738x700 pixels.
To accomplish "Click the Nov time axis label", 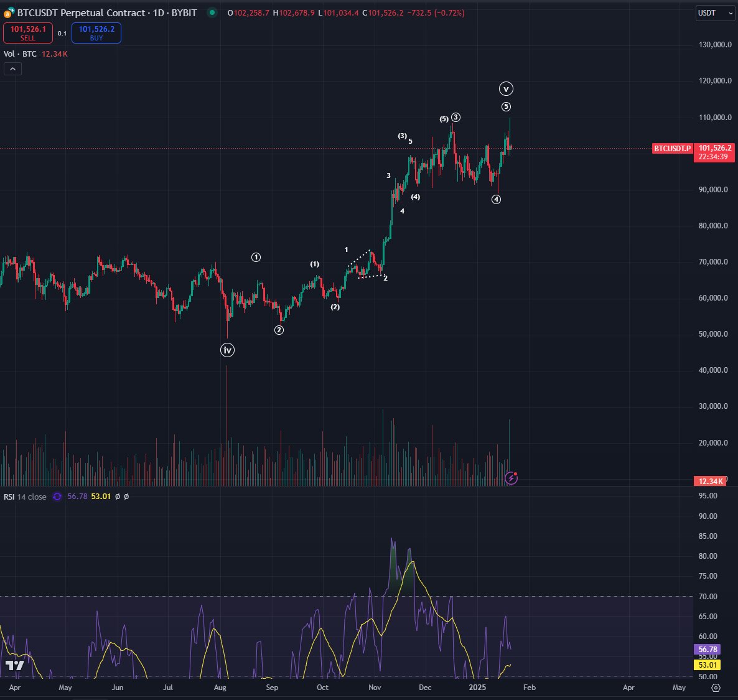I will coord(375,688).
